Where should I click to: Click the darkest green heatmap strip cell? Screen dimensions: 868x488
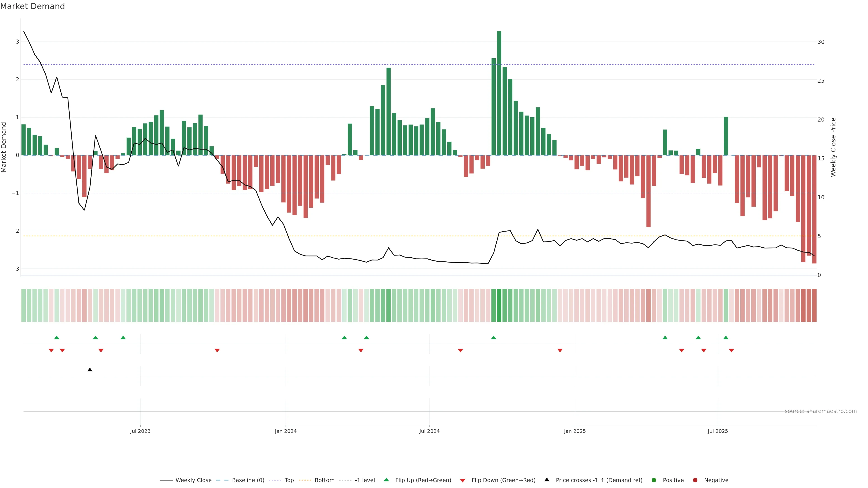(499, 305)
